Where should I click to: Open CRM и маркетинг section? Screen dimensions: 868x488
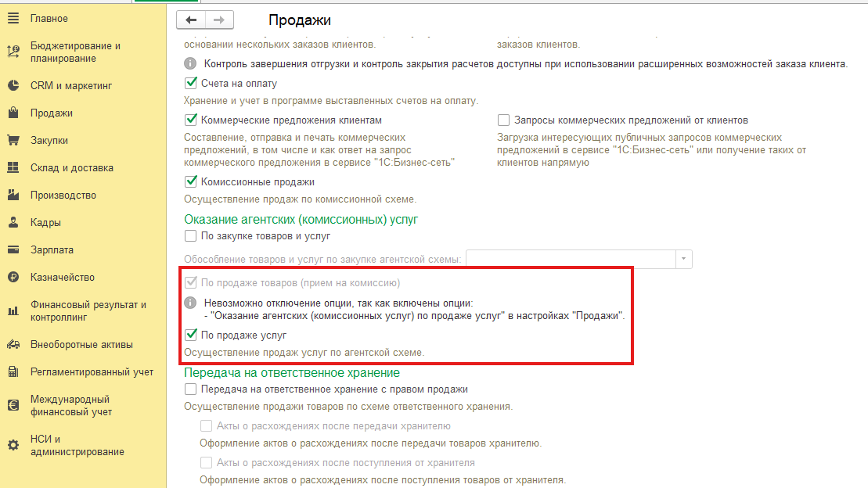point(13,85)
